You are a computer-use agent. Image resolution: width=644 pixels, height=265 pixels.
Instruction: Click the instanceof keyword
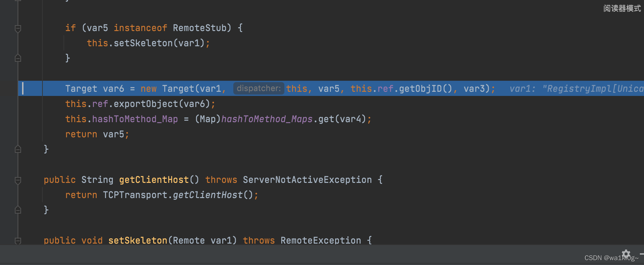140,28
